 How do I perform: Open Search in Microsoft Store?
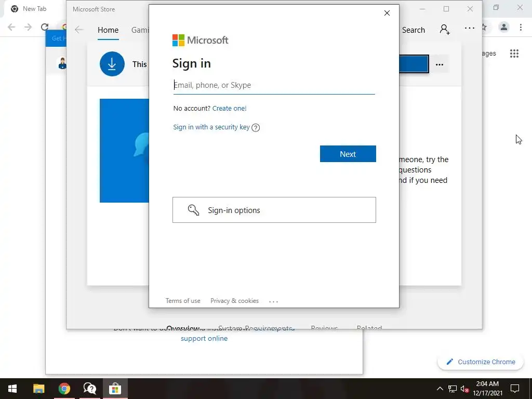point(413,30)
